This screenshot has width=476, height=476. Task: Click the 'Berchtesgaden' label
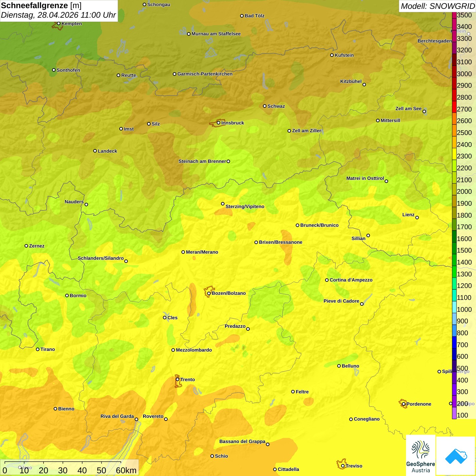[435, 41]
